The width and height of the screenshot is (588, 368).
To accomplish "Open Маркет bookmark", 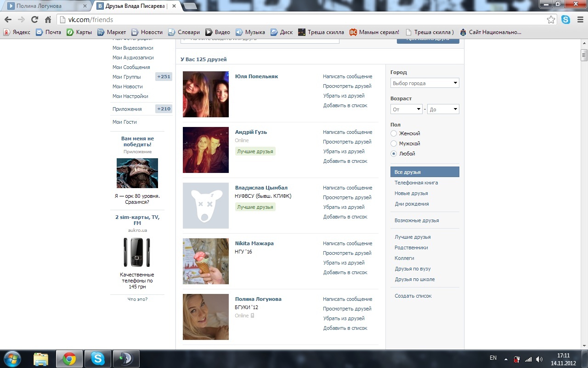I will pyautogui.click(x=112, y=32).
